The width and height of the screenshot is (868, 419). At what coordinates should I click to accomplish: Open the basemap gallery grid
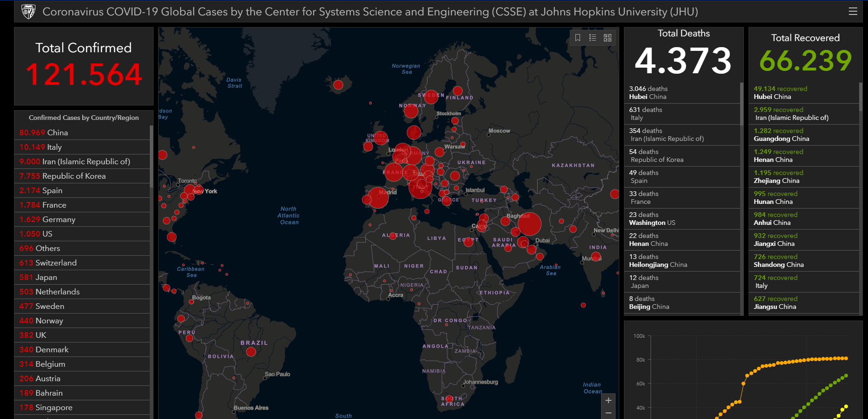pos(608,38)
